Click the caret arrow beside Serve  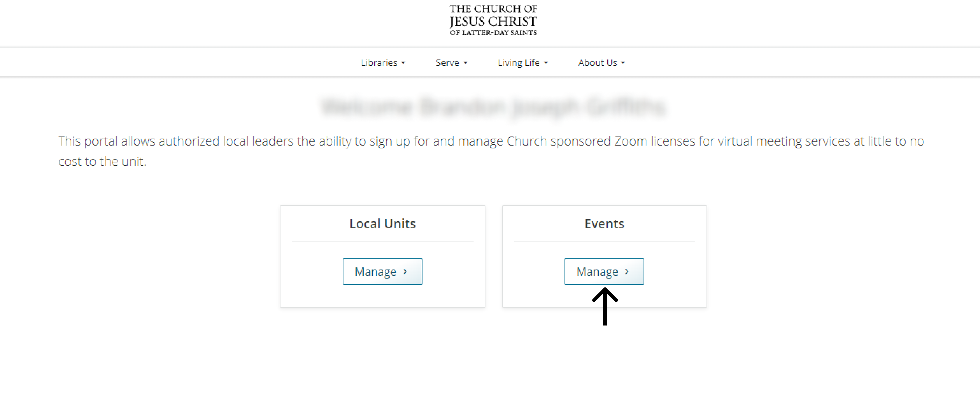coord(465,63)
